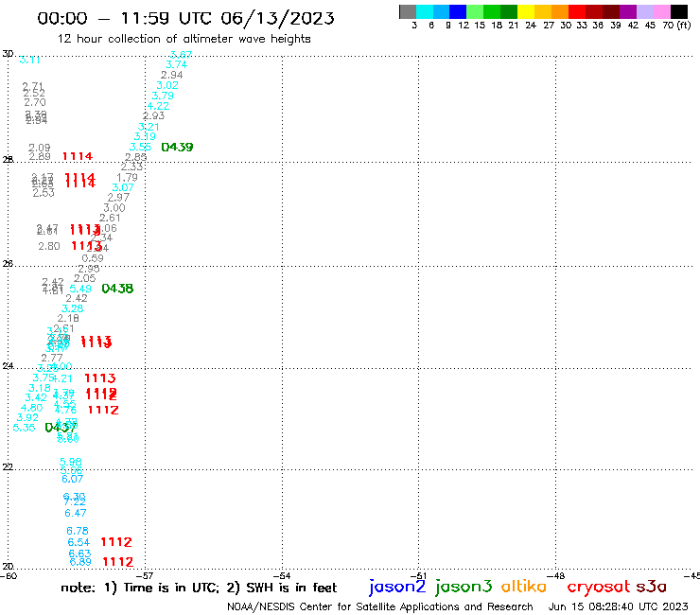The image size is (700, 615).
Task: Click red time label 1112 beside 6.89
Action: coord(118,562)
